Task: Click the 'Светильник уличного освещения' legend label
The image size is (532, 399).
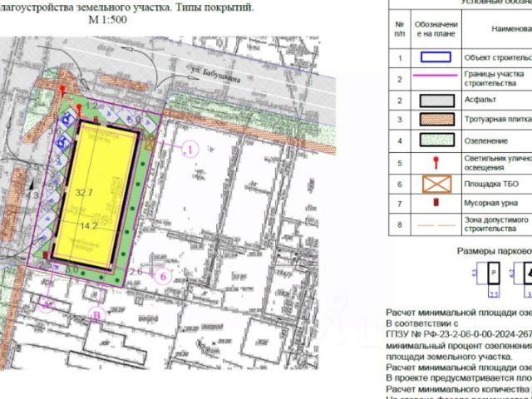Action: coord(498,163)
